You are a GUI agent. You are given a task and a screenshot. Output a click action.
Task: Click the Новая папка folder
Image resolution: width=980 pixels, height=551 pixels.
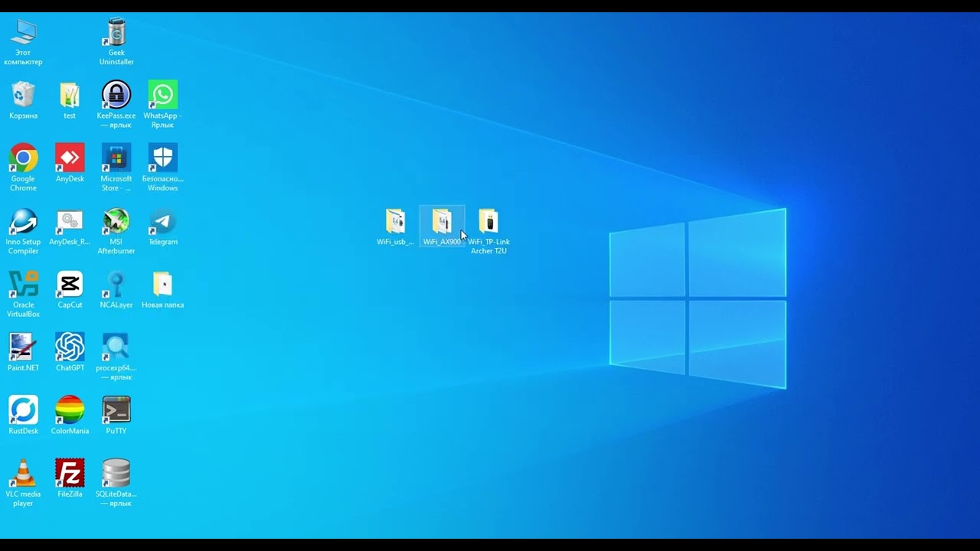162,284
